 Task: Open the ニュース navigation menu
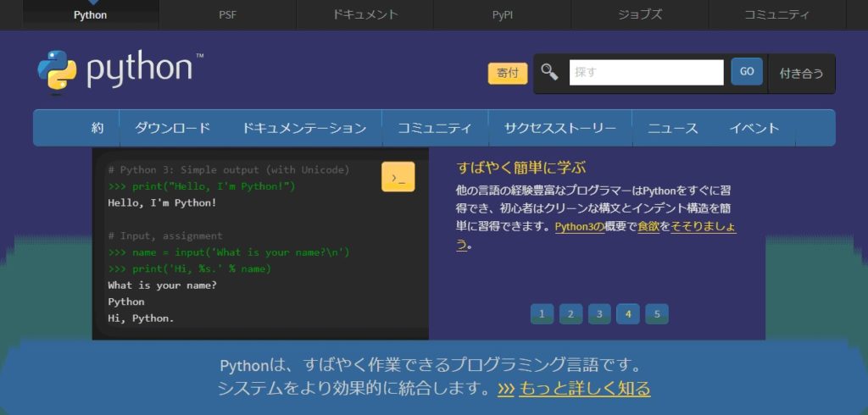(x=673, y=129)
